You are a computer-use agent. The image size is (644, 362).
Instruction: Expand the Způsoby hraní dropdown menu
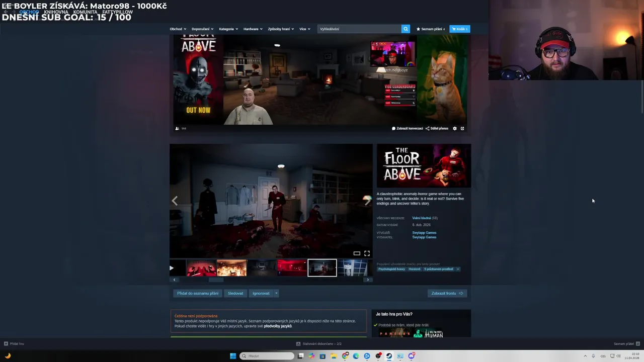(x=281, y=29)
